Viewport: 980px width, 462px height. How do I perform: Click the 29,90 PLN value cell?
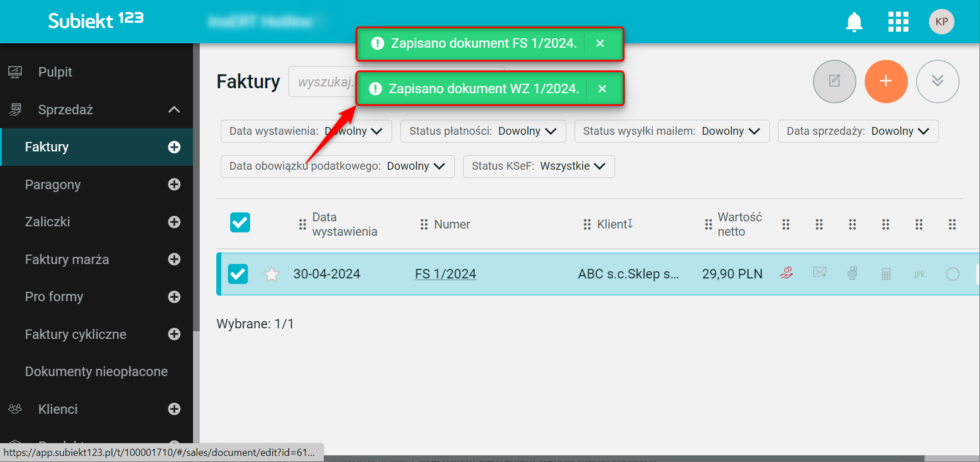pos(732,274)
